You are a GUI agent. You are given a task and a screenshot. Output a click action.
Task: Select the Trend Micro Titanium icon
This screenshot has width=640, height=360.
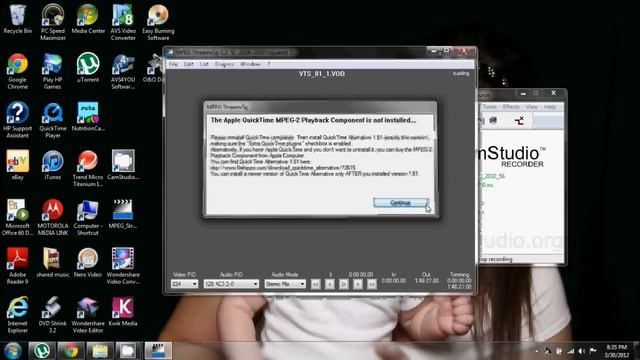88,168
